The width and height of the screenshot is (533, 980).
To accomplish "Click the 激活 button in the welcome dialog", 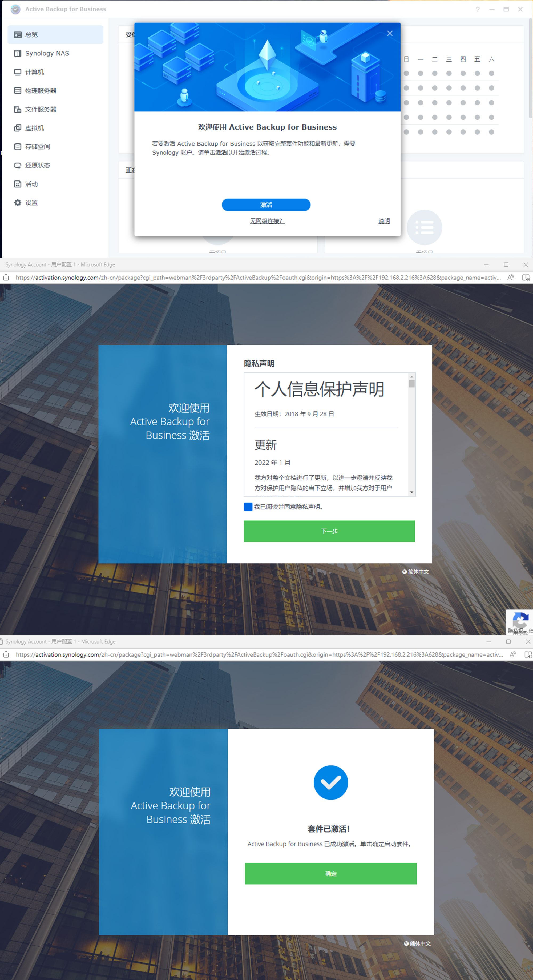I will (x=267, y=205).
